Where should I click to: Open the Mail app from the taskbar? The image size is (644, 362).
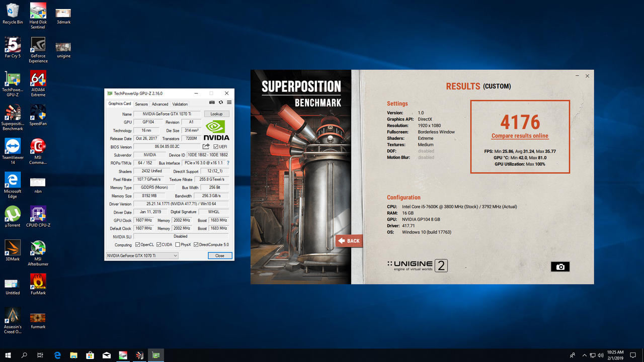pos(107,355)
